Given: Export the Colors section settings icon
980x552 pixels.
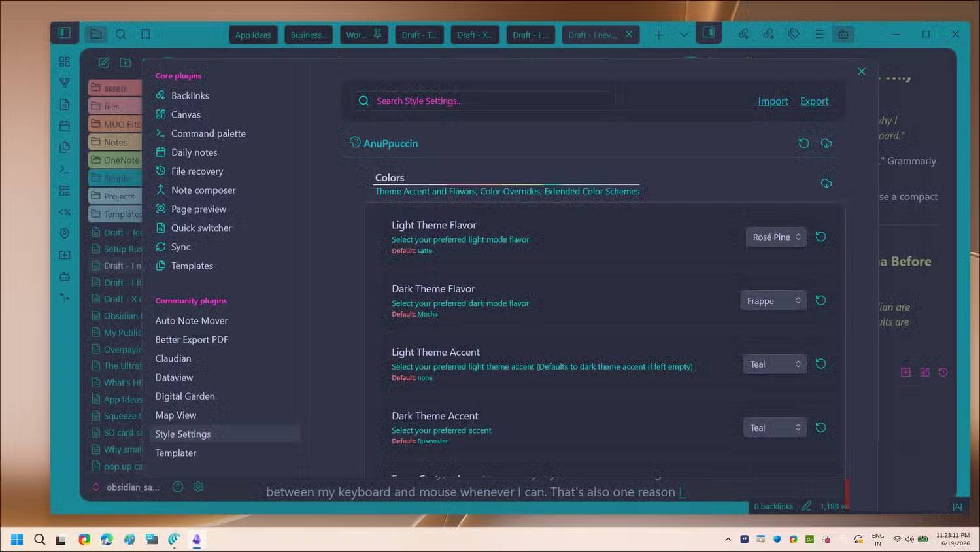Looking at the screenshot, I should [x=826, y=183].
